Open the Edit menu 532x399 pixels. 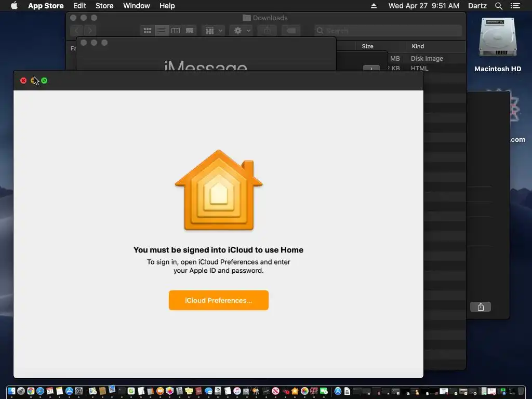coord(79,6)
